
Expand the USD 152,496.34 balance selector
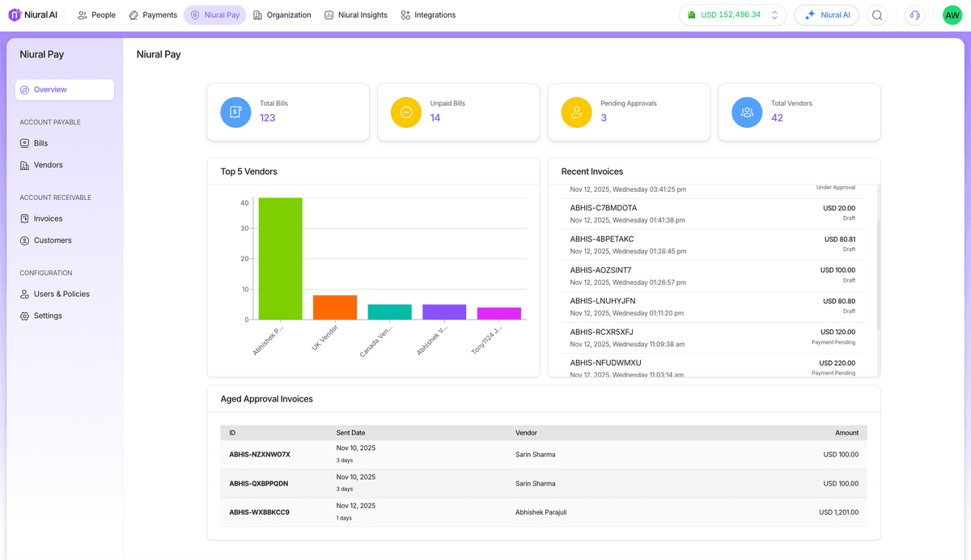pyautogui.click(x=774, y=15)
